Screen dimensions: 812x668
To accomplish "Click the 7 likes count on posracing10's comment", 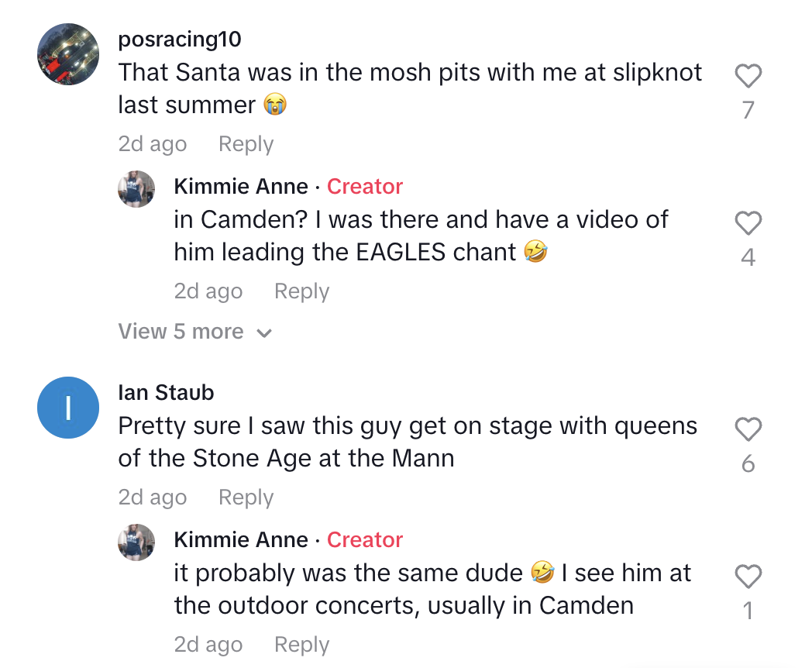I will pos(748,110).
